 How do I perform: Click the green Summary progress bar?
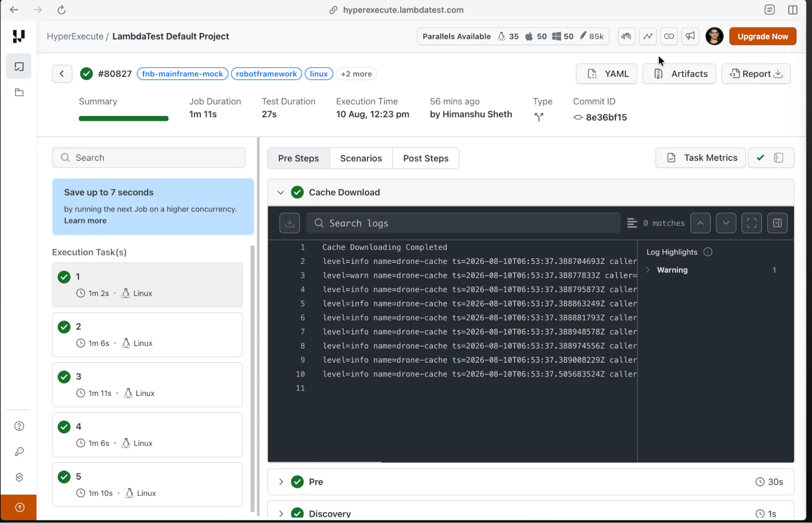pos(123,118)
